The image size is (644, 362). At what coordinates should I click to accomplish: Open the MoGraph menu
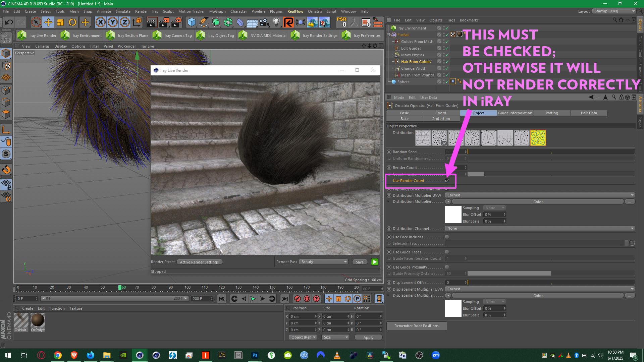tap(217, 11)
